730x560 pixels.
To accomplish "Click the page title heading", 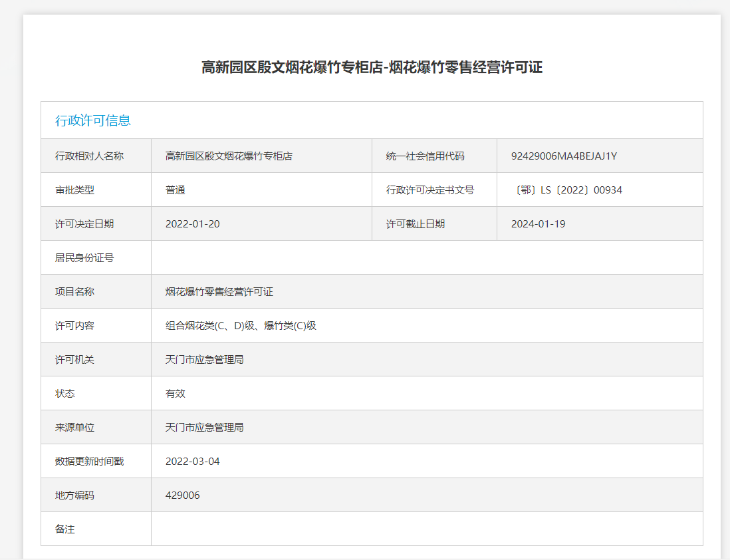I will click(372, 67).
